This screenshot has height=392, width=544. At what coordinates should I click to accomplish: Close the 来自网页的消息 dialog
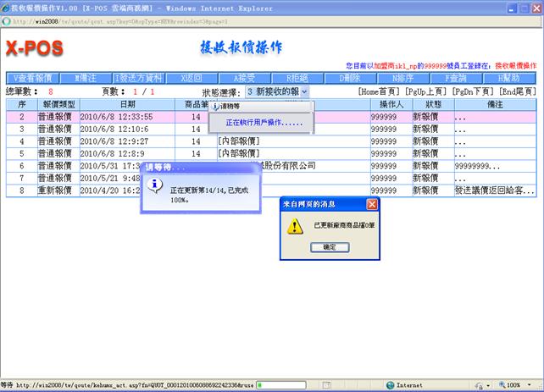tap(372, 204)
